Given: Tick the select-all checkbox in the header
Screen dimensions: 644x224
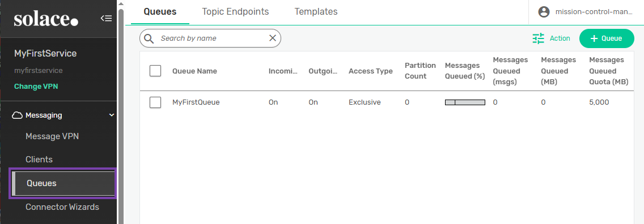Looking at the screenshot, I should point(155,71).
